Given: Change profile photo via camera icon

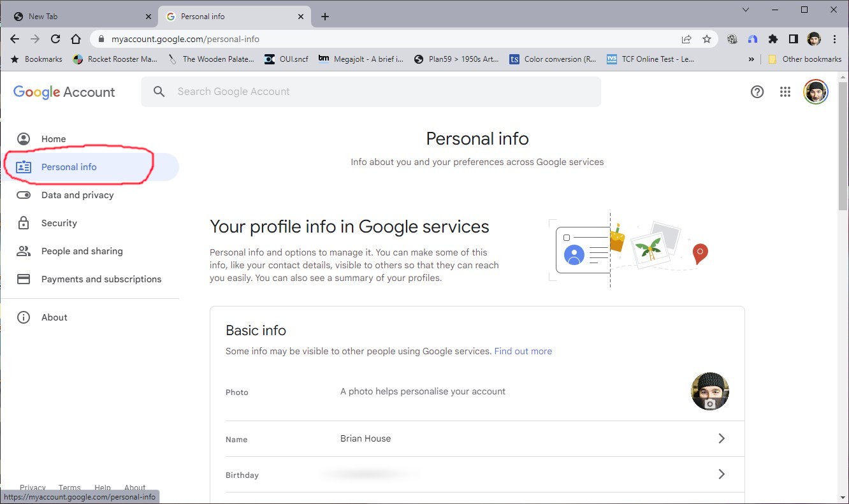Looking at the screenshot, I should [x=710, y=404].
